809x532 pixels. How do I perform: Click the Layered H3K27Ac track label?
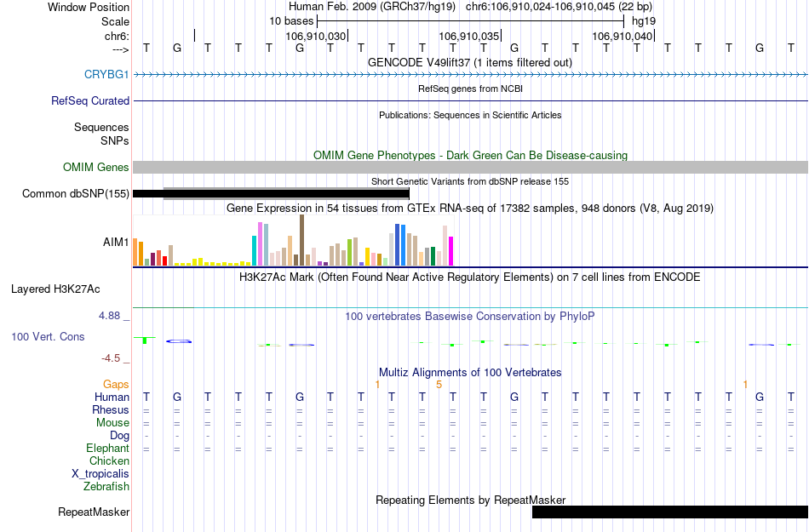[55, 289]
